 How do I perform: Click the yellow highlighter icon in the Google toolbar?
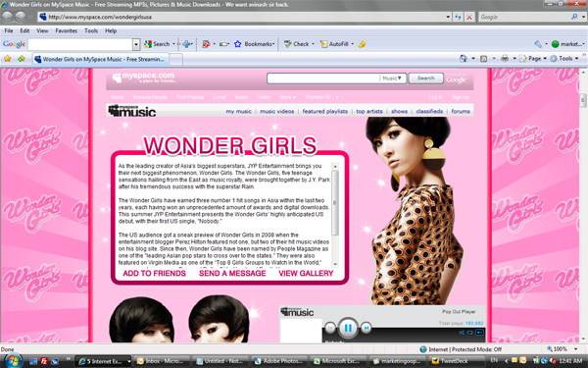(x=362, y=44)
